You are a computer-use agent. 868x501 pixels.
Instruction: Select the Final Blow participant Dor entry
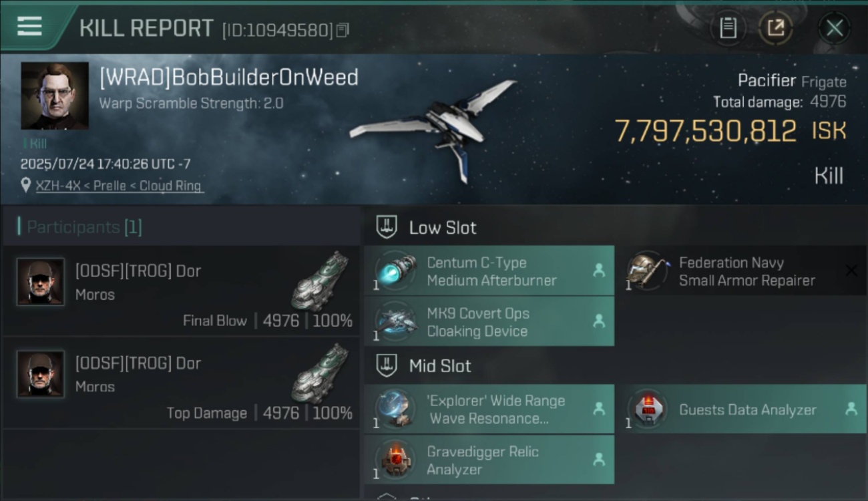[181, 291]
